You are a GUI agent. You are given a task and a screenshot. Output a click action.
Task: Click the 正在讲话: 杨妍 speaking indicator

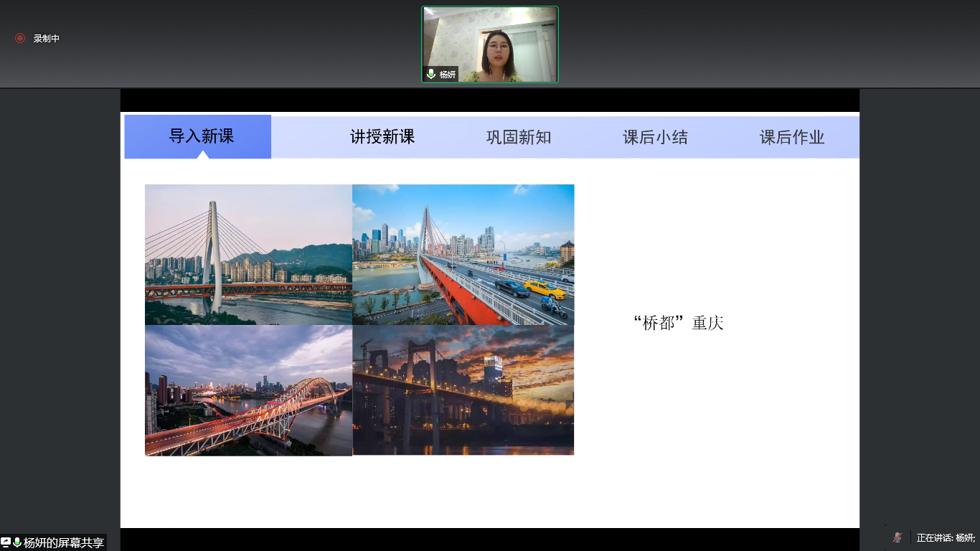pos(946,538)
